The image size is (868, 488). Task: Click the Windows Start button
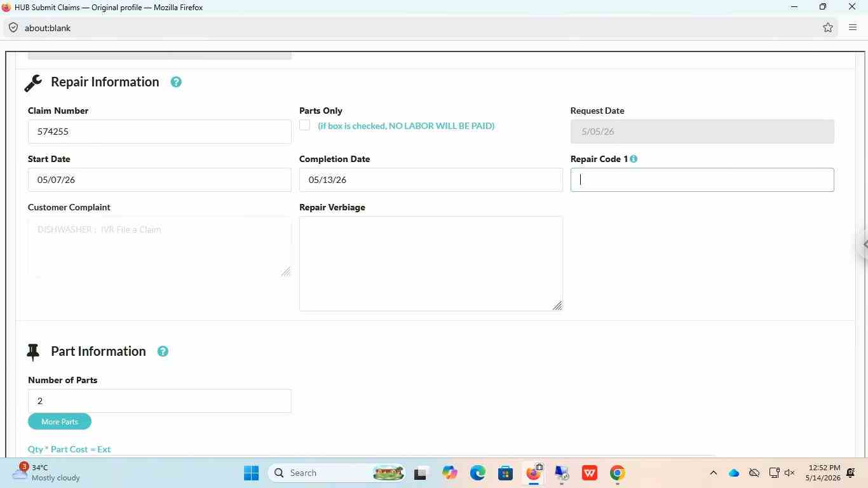[x=252, y=473]
